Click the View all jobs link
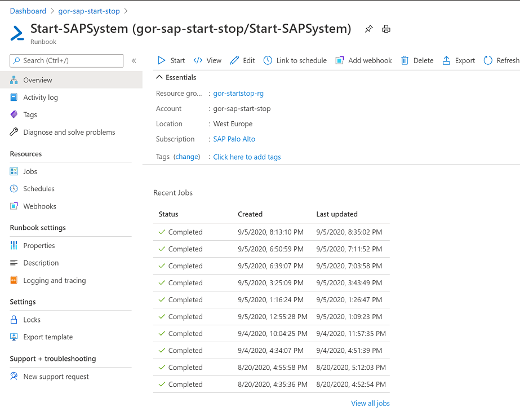The width and height of the screenshot is (520, 420). [x=370, y=404]
